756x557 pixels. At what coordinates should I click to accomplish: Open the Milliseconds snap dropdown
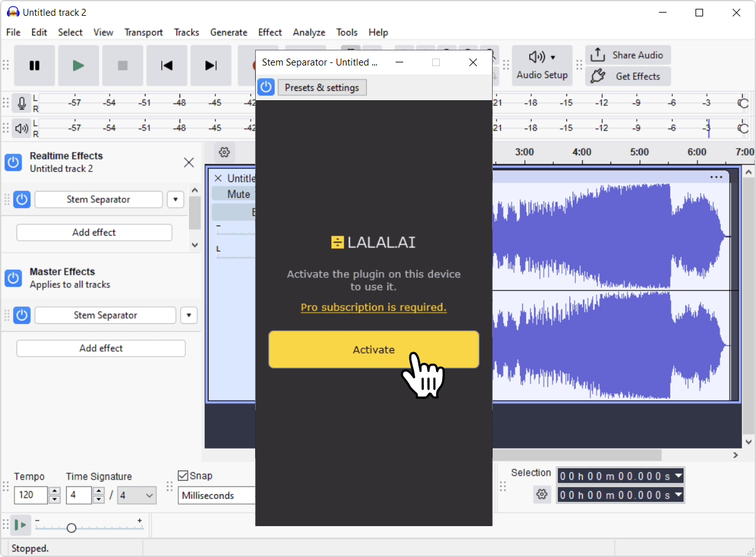pyautogui.click(x=217, y=495)
